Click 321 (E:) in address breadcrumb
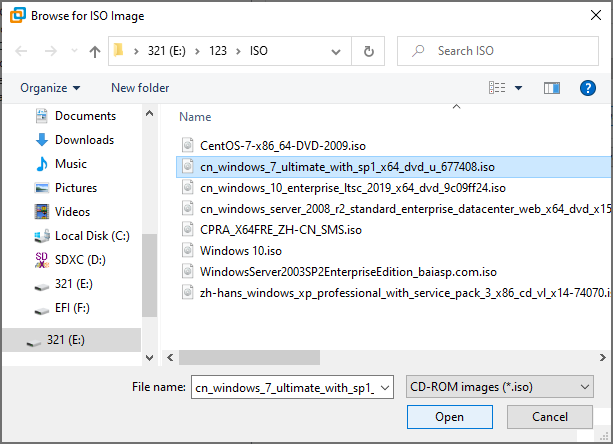The height and width of the screenshot is (444, 613). point(167,51)
